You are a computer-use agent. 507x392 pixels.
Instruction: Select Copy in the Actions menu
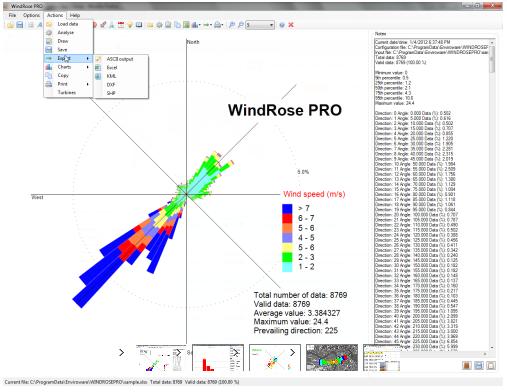[x=68, y=76]
